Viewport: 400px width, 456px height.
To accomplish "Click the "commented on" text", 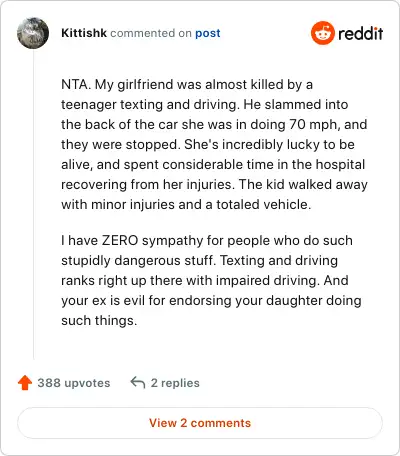I will click(151, 33).
